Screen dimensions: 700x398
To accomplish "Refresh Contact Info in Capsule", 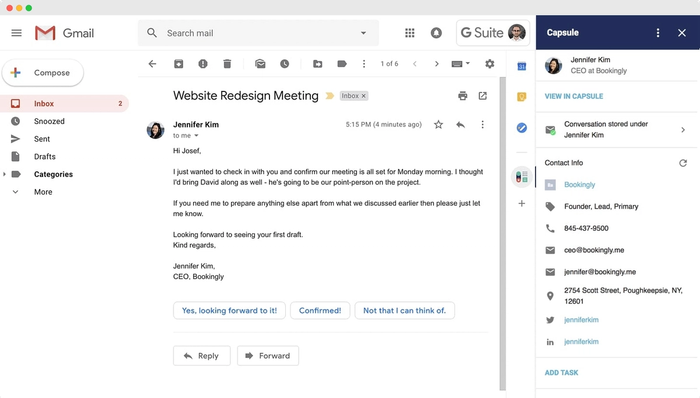I will (x=683, y=163).
